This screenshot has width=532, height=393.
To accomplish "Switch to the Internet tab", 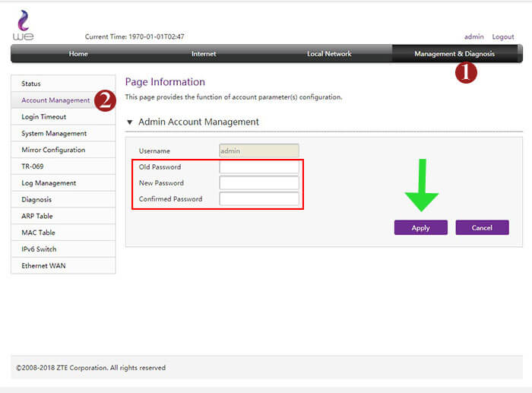I will [204, 54].
